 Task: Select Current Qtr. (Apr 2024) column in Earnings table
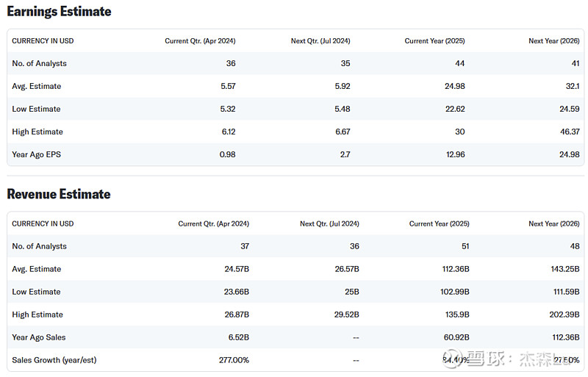click(200, 41)
